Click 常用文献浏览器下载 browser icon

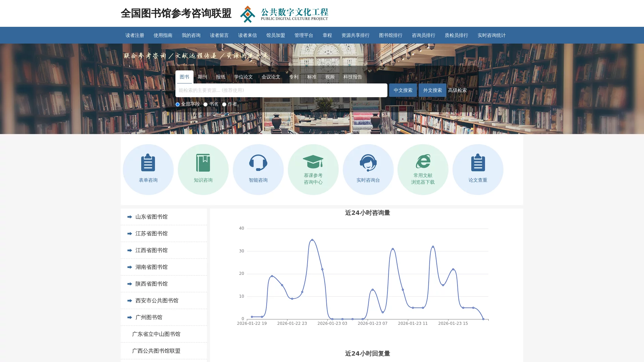pos(423,162)
